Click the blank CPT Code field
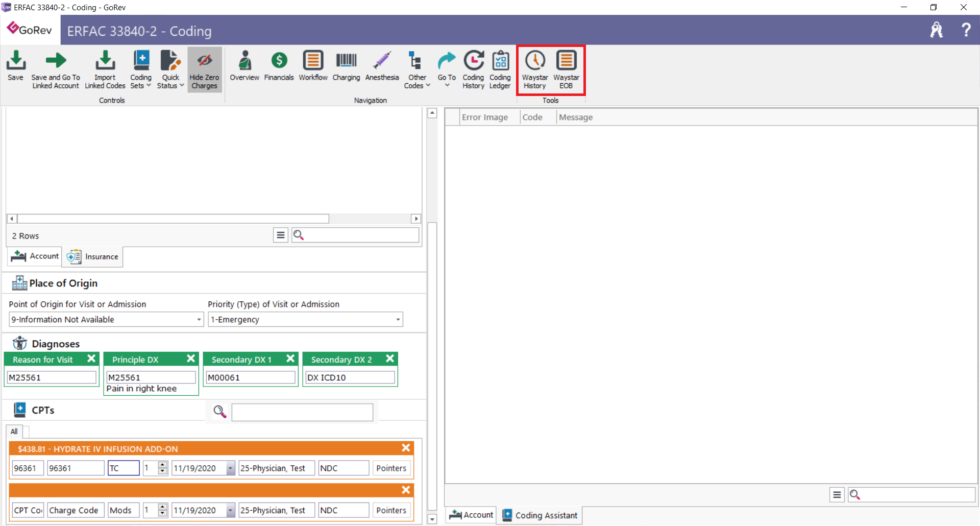 click(x=28, y=510)
